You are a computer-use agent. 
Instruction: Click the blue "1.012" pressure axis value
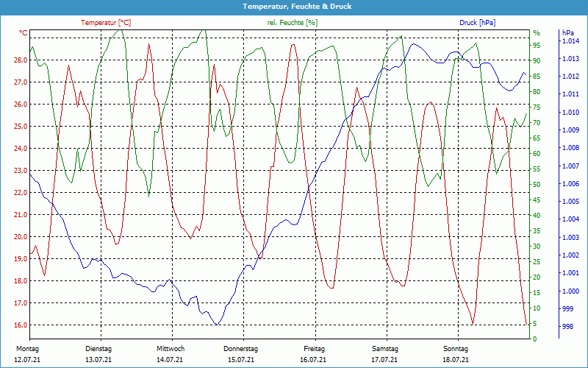click(x=571, y=77)
